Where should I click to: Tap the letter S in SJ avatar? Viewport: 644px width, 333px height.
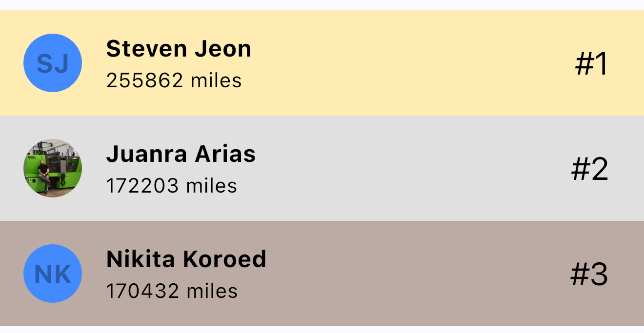[x=45, y=64]
